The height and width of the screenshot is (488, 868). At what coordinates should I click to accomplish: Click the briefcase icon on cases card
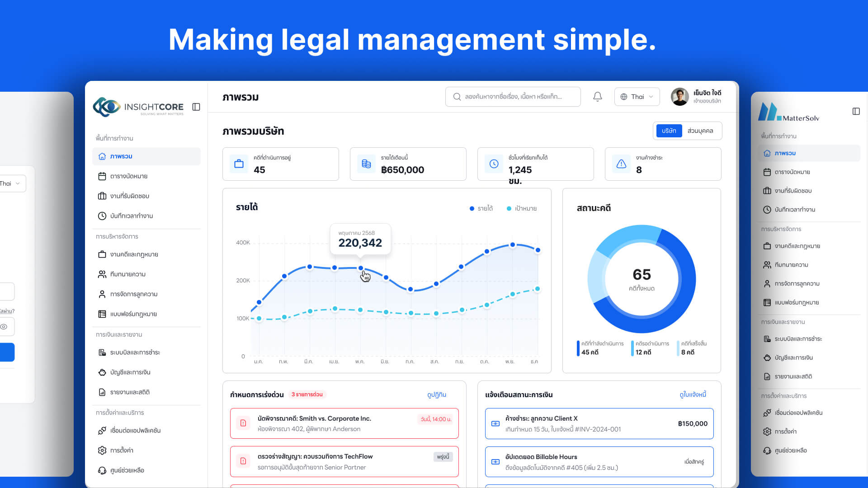239,164
